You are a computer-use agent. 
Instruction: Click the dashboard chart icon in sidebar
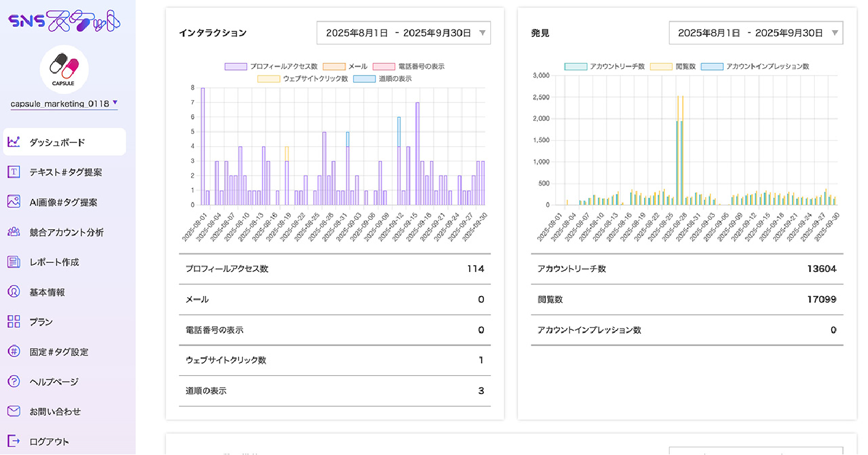click(13, 142)
